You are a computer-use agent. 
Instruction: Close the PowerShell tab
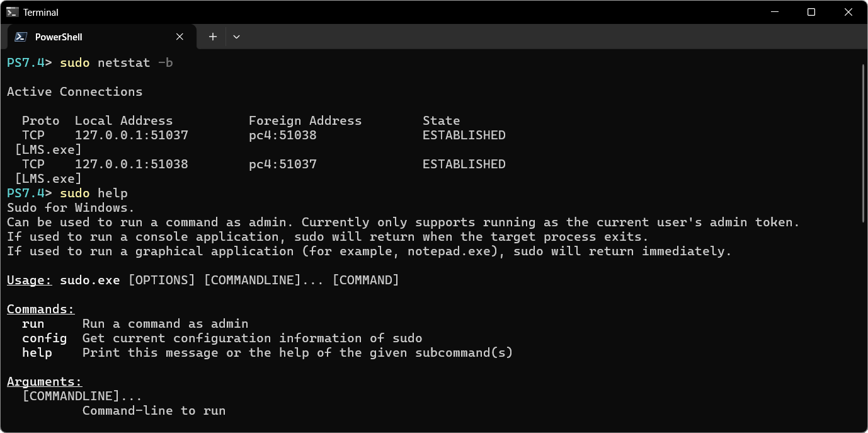coord(180,37)
